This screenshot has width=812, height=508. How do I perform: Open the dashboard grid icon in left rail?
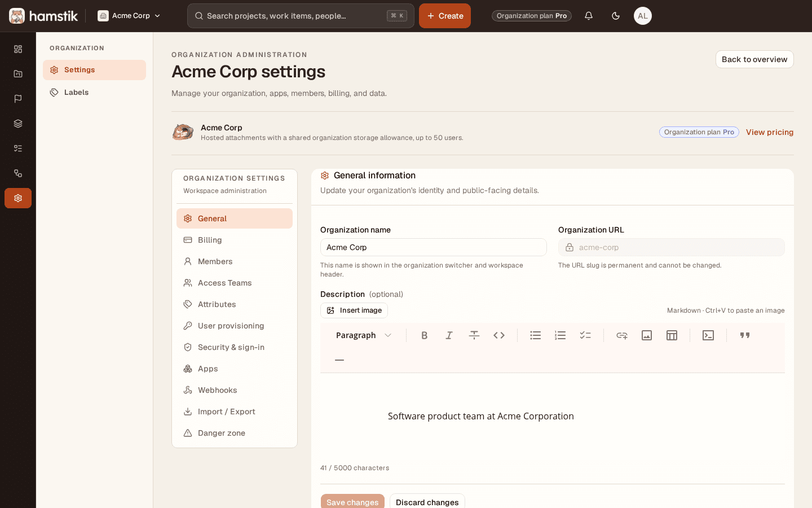click(x=18, y=49)
